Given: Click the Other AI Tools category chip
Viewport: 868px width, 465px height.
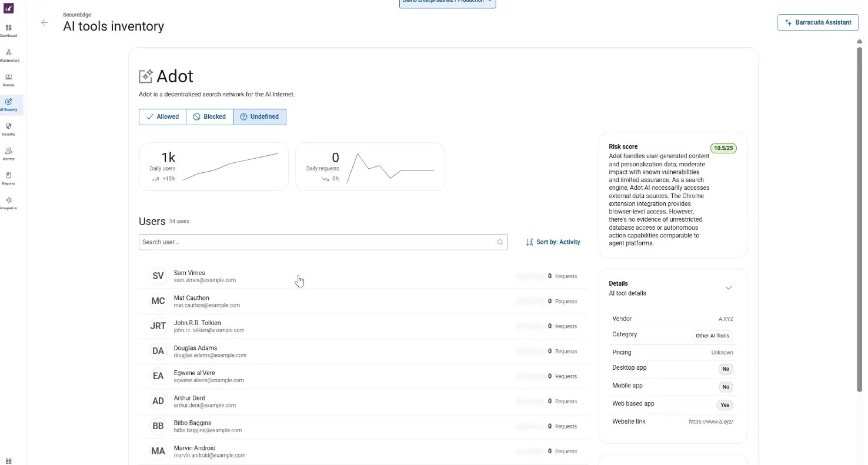Looking at the screenshot, I should [712, 336].
